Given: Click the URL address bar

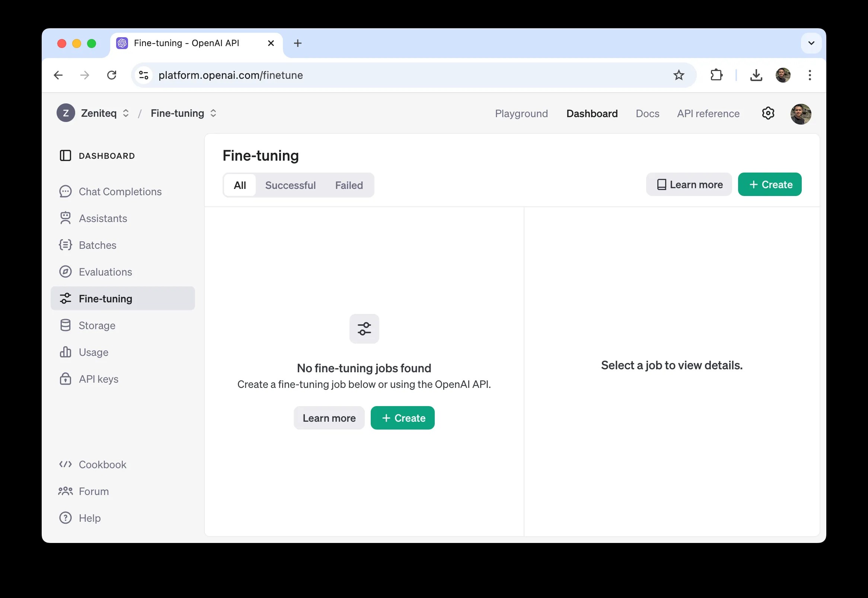Looking at the screenshot, I should pyautogui.click(x=375, y=75).
